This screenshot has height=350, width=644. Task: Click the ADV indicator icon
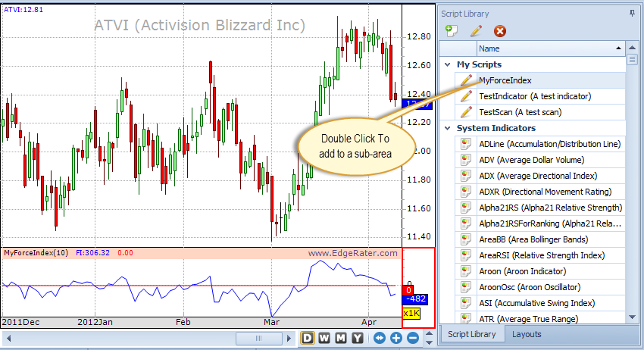tap(466, 160)
